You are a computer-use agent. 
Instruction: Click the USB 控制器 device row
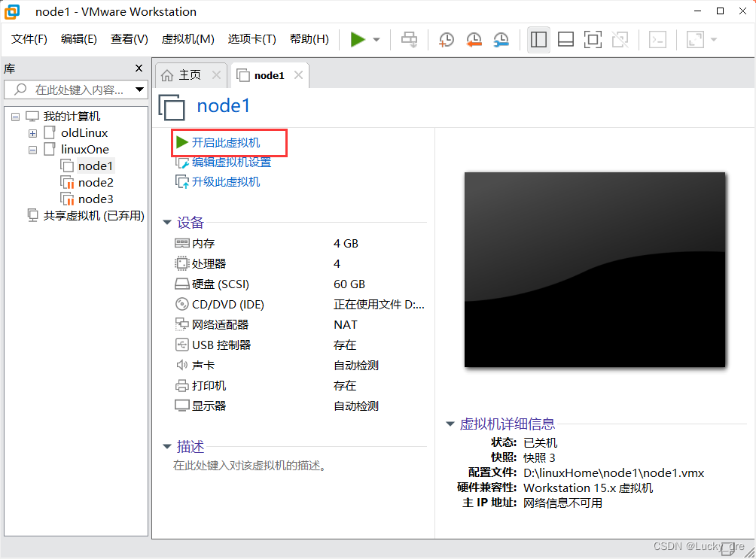(x=300, y=345)
